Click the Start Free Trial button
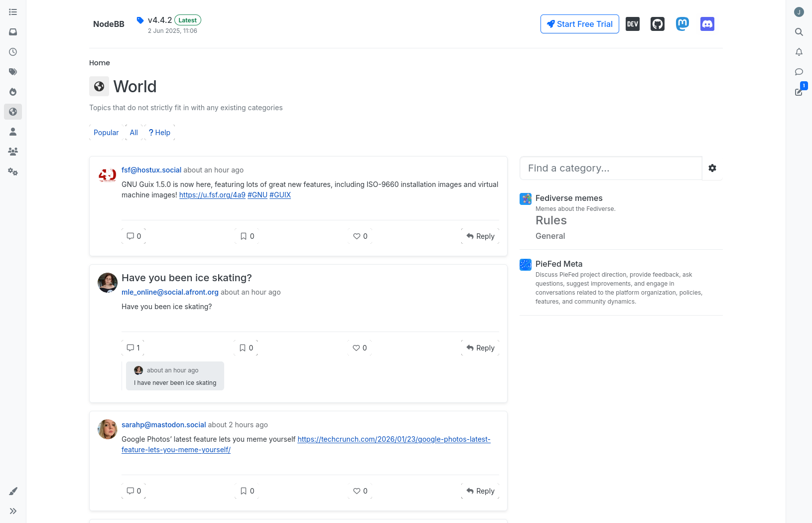 (x=579, y=24)
